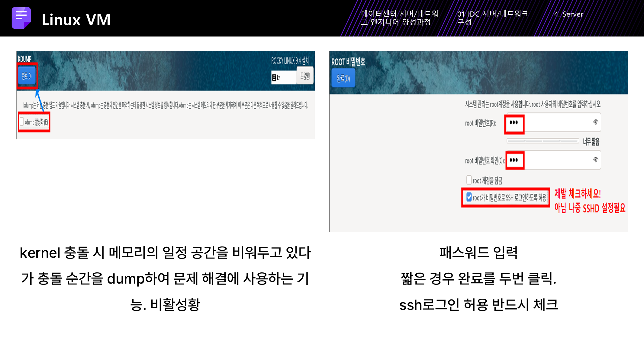Click the purple document logo icon
Screen dimensions: 644x362
coord(21,18)
